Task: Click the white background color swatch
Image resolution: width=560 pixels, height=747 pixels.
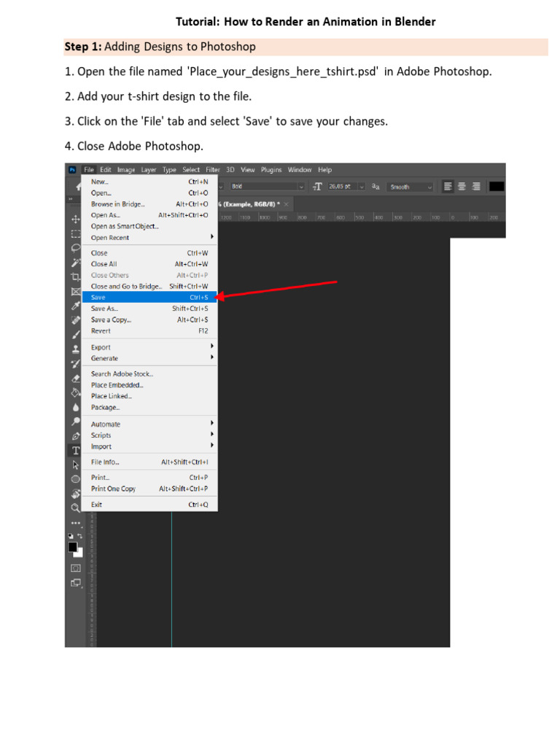Action: [x=79, y=554]
